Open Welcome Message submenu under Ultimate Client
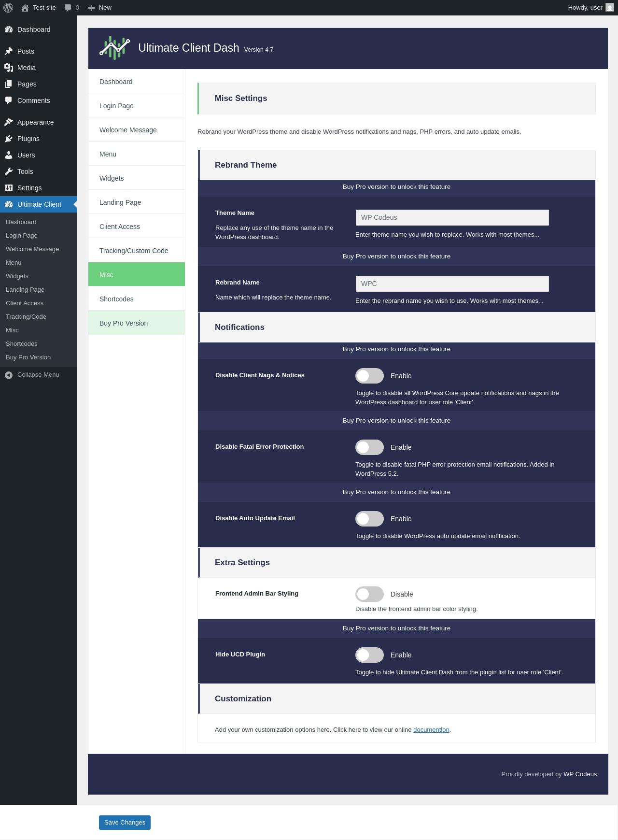Image resolution: width=618 pixels, height=840 pixels. click(x=39, y=249)
